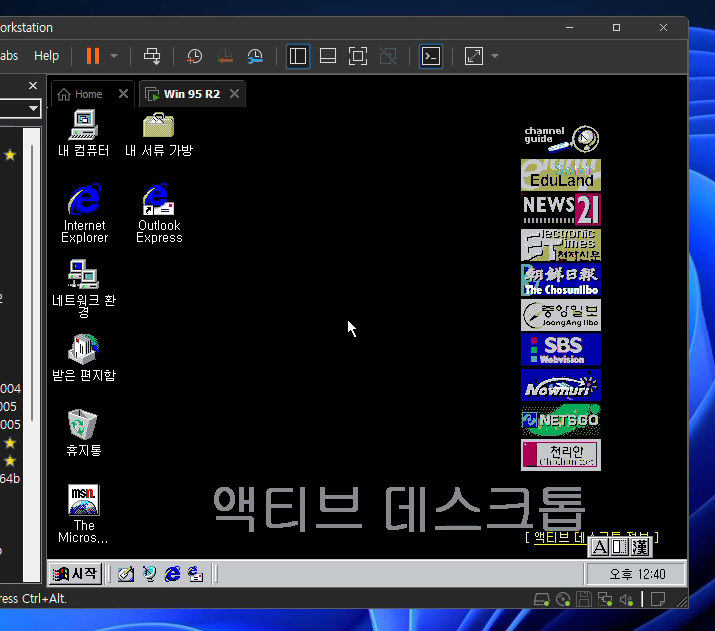Open the library search dropdown

33,109
